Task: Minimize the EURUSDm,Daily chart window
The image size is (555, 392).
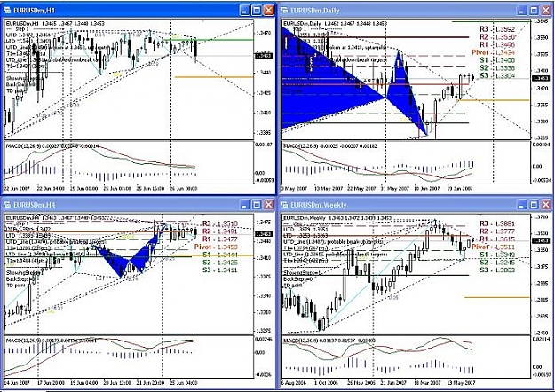Action: pyautogui.click(x=522, y=11)
